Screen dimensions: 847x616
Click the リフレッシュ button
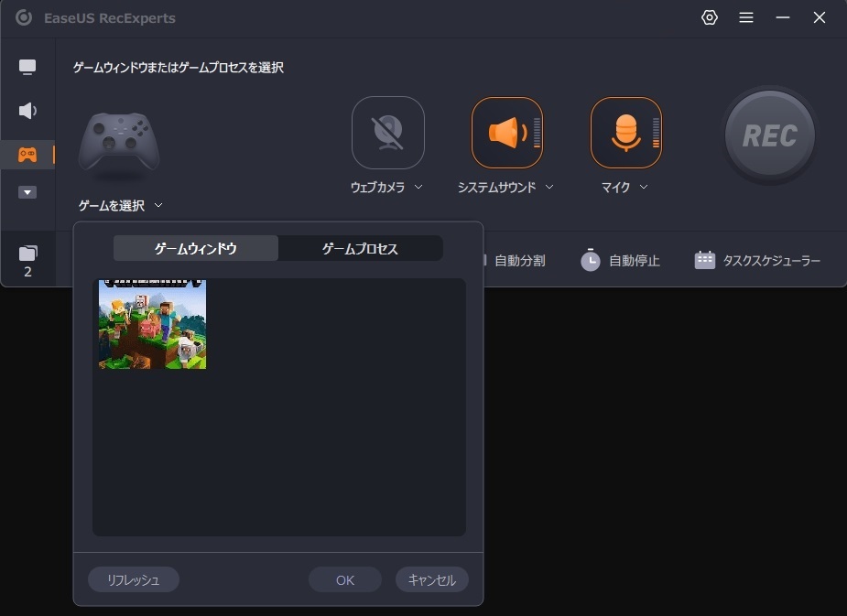pos(134,579)
